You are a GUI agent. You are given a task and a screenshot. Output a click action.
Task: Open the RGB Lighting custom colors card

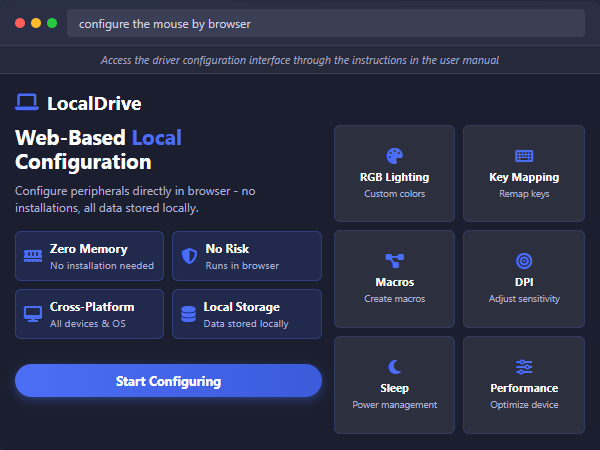tap(394, 173)
